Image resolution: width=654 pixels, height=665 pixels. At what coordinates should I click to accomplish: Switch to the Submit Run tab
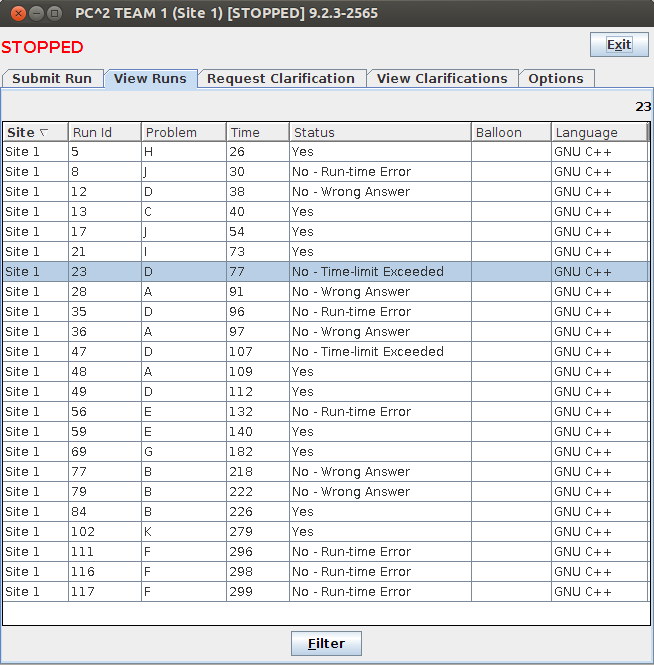click(x=52, y=79)
